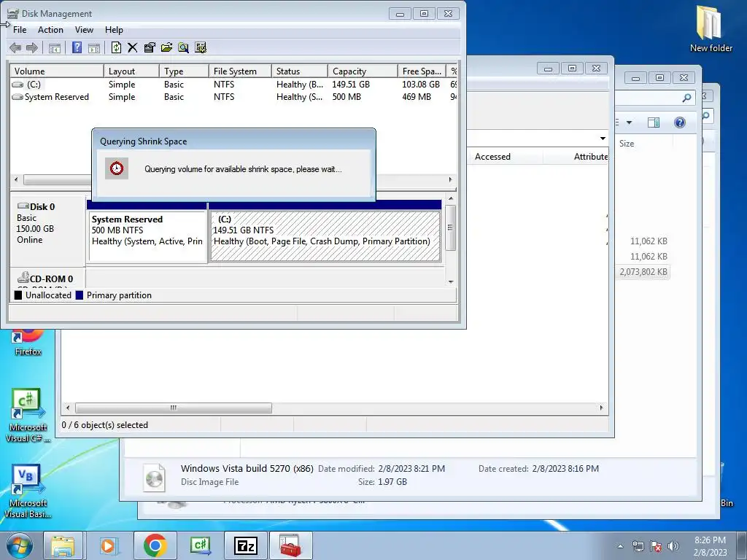Toggle Show/Hide Action Pane toolbar icon

[94, 47]
